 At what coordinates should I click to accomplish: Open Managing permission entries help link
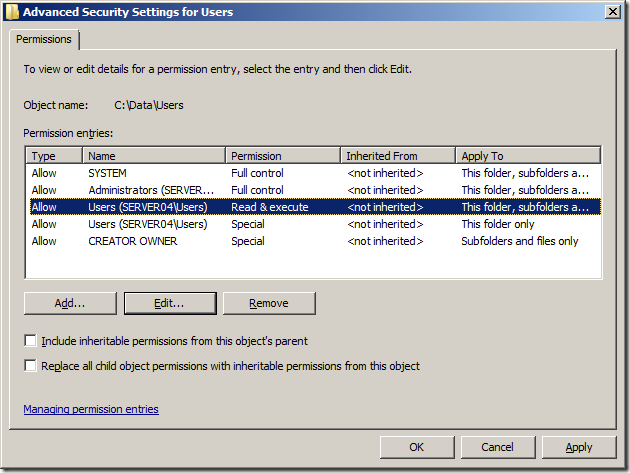click(x=90, y=409)
